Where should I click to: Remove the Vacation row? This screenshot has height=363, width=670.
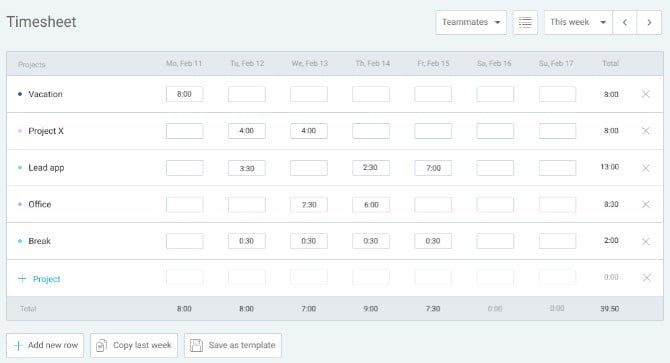click(x=646, y=94)
